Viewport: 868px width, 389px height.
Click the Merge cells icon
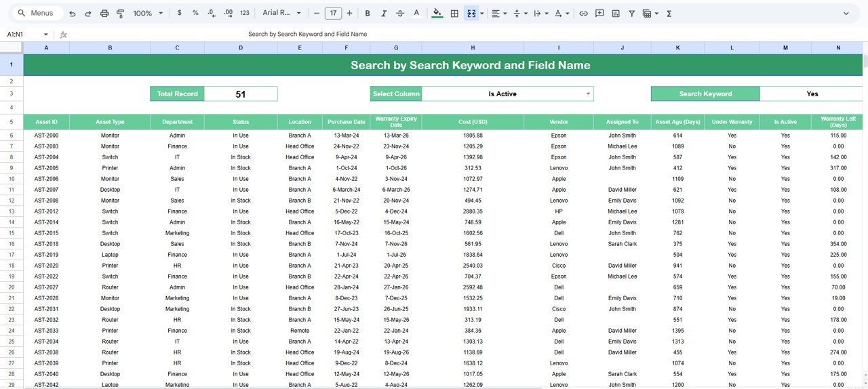coord(471,14)
